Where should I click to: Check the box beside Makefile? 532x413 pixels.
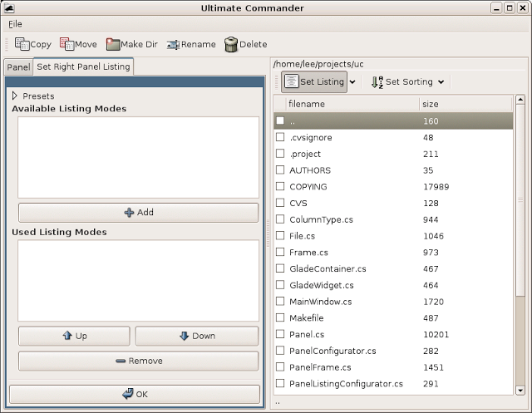click(280, 318)
